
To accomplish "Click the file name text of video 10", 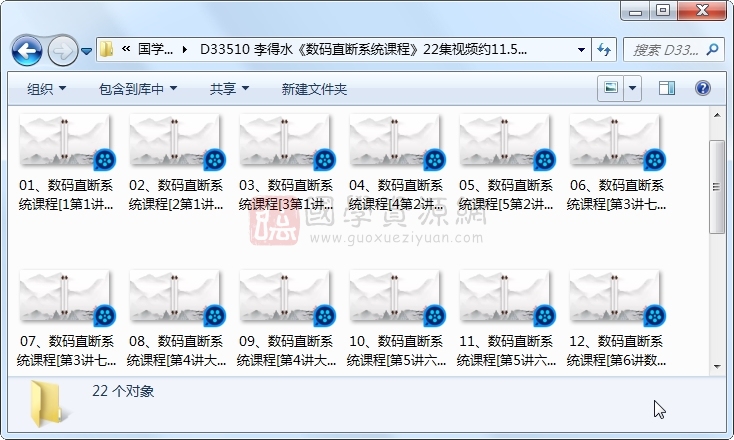I will tap(396, 351).
